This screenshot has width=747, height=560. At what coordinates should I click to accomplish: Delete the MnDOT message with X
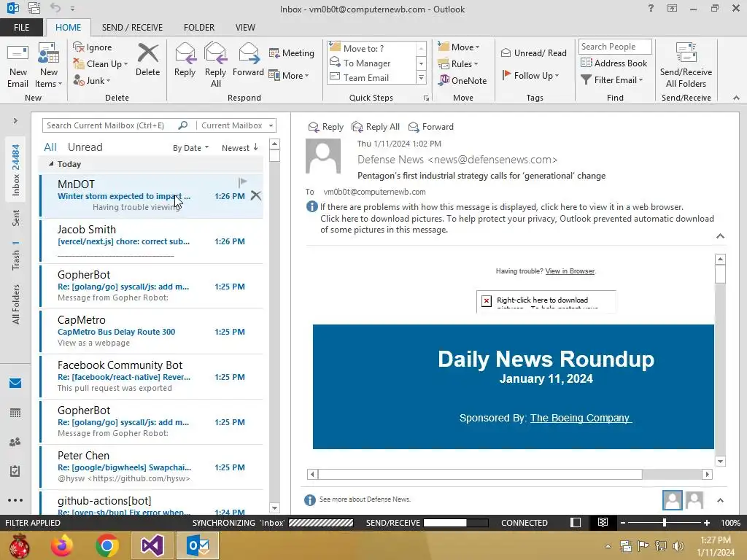[256, 195]
